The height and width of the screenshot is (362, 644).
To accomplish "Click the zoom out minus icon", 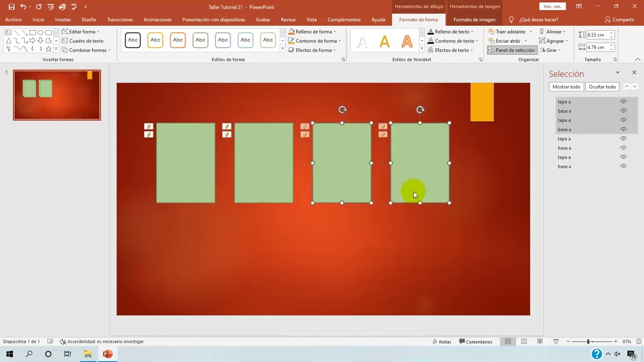I will click(569, 341).
